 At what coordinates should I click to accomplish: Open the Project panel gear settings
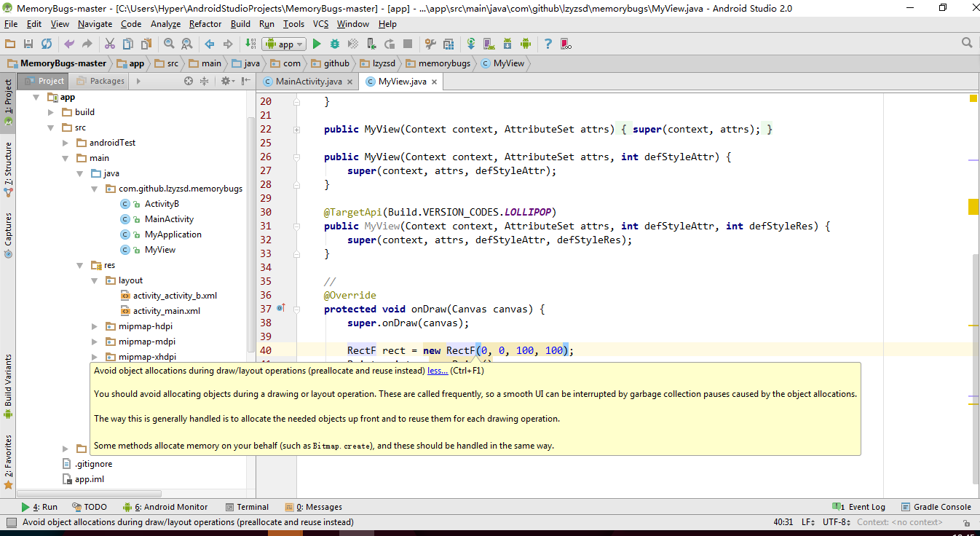(x=227, y=81)
